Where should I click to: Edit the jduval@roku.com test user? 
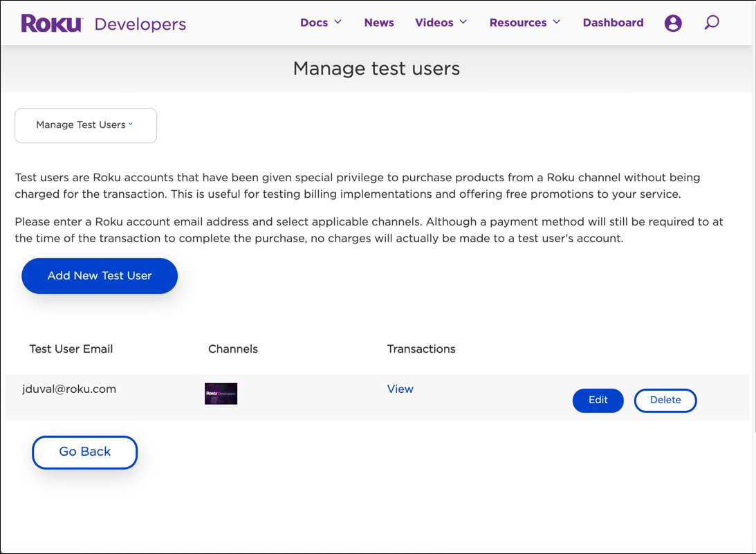(598, 400)
